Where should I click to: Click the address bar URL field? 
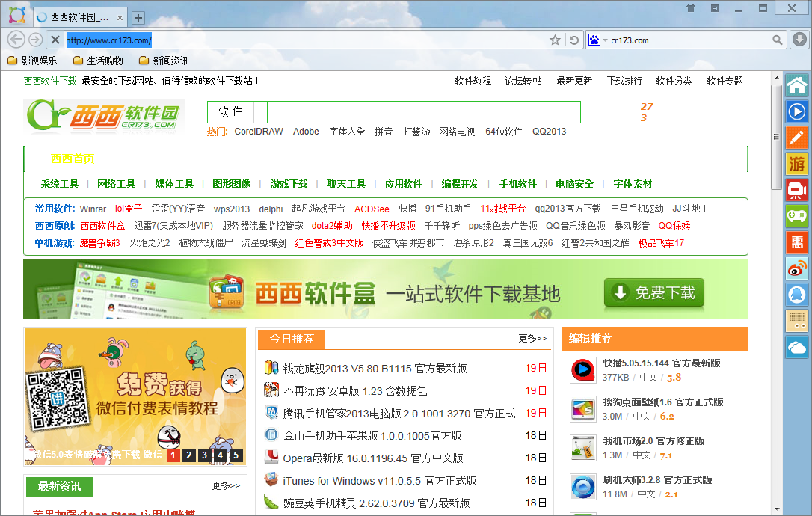pos(306,40)
